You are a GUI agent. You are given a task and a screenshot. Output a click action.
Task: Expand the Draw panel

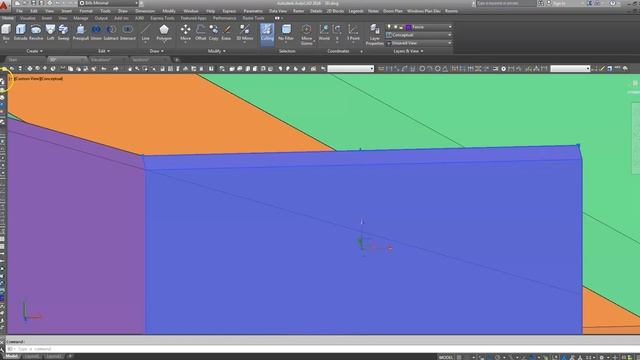(x=156, y=51)
